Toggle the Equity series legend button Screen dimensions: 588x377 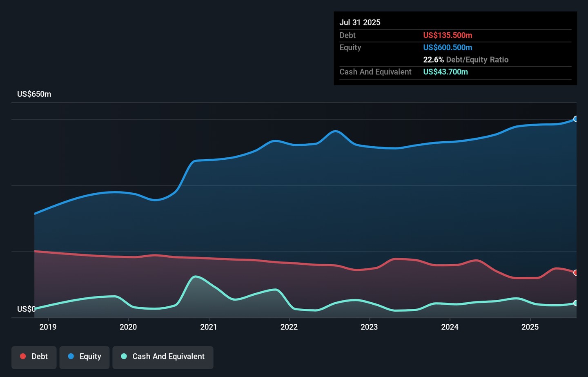point(85,357)
